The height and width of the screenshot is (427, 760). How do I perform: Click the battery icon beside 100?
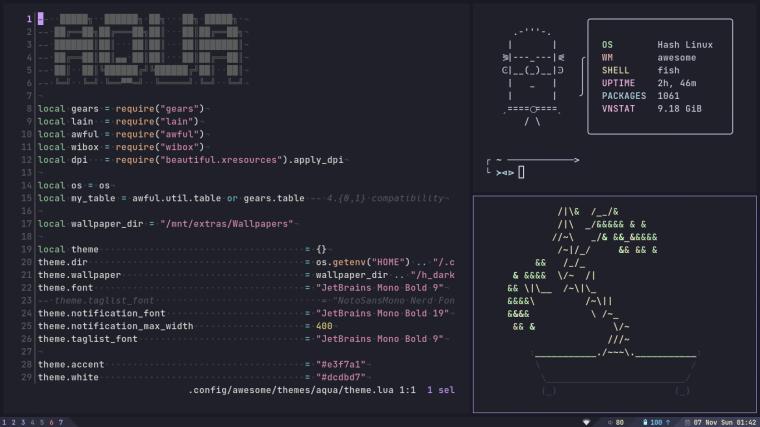(x=645, y=423)
